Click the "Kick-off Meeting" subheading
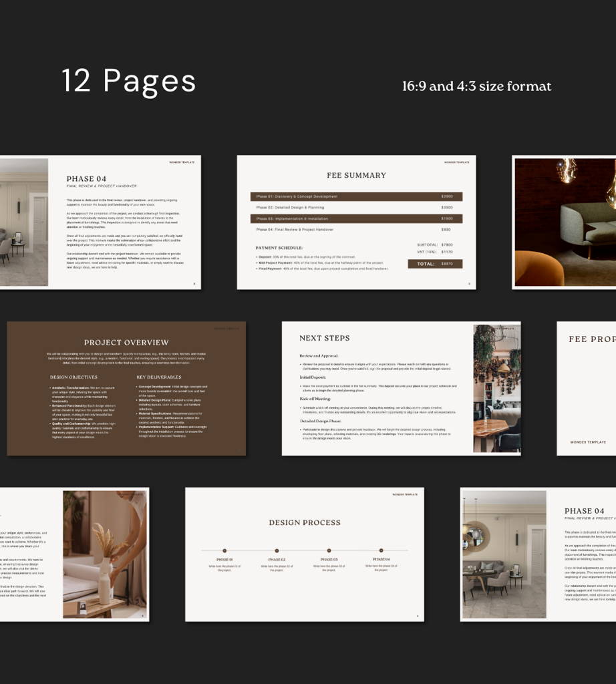The image size is (616, 684). (315, 399)
